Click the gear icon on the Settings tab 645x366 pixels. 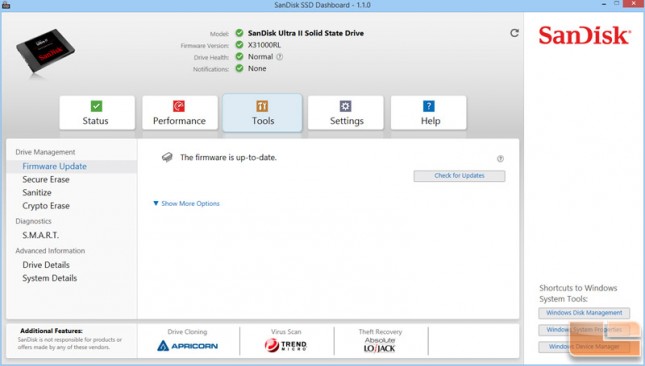pyautogui.click(x=346, y=106)
